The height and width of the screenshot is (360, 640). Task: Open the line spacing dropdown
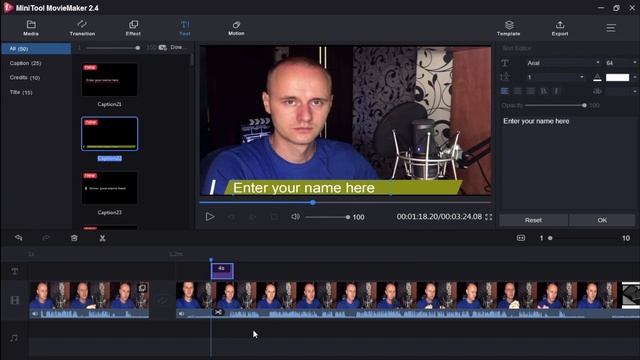tap(556, 77)
